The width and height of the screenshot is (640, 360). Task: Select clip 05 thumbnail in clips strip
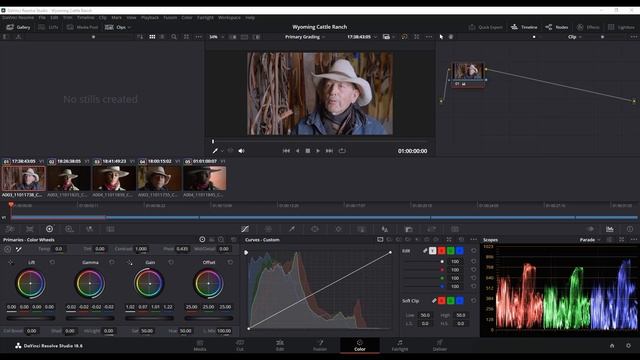tap(204, 178)
